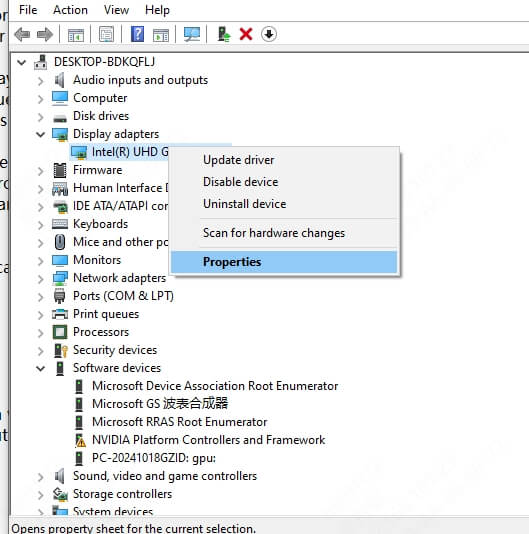529x534 pixels.
Task: Select NVIDIA Platform Controllers and Framework
Action: coord(208,440)
